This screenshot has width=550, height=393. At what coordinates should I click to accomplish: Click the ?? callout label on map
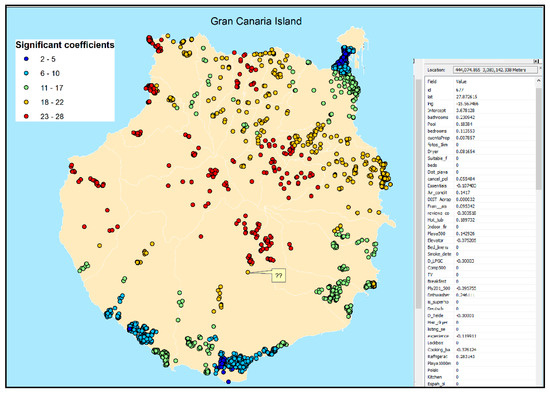279,275
